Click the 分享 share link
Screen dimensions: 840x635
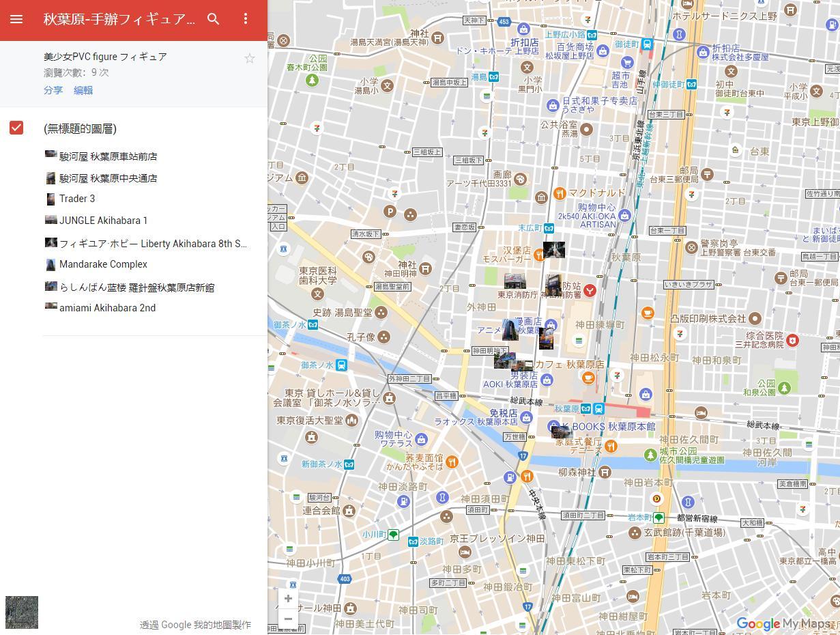(x=53, y=90)
